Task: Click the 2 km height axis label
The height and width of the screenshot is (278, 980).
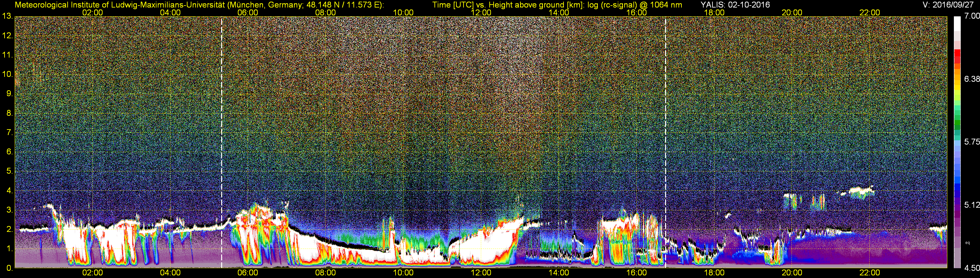Action: click(x=9, y=229)
